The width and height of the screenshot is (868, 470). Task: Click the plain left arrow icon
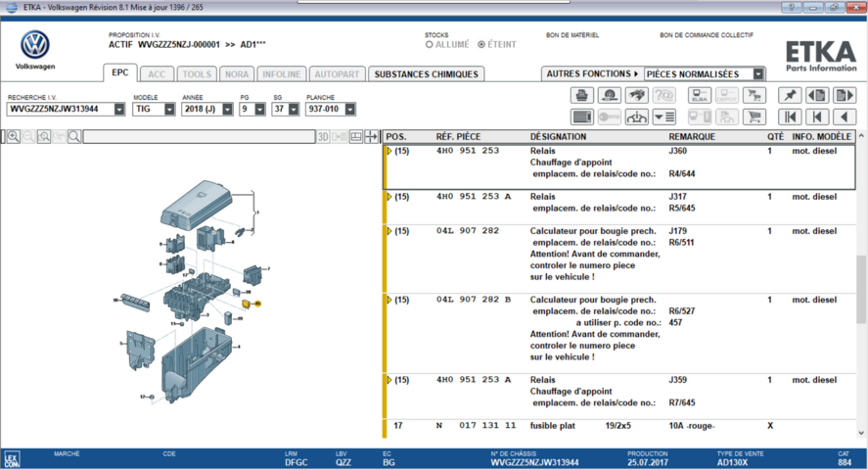845,117
